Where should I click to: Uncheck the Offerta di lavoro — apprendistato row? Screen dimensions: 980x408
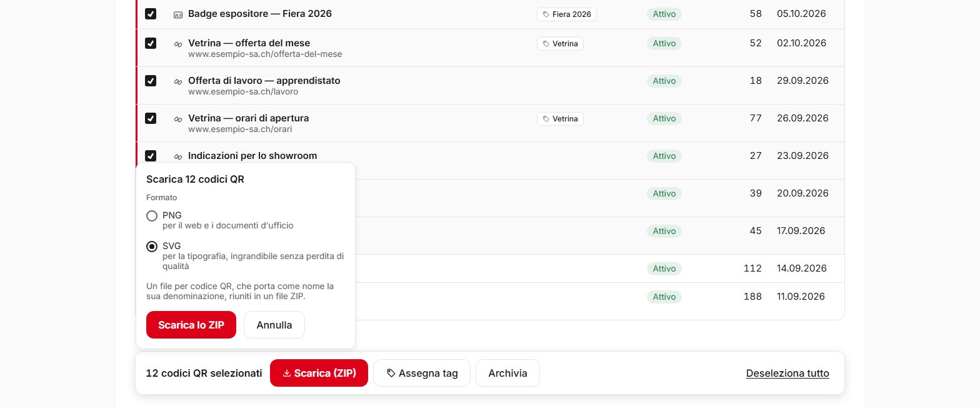pyautogui.click(x=151, y=81)
